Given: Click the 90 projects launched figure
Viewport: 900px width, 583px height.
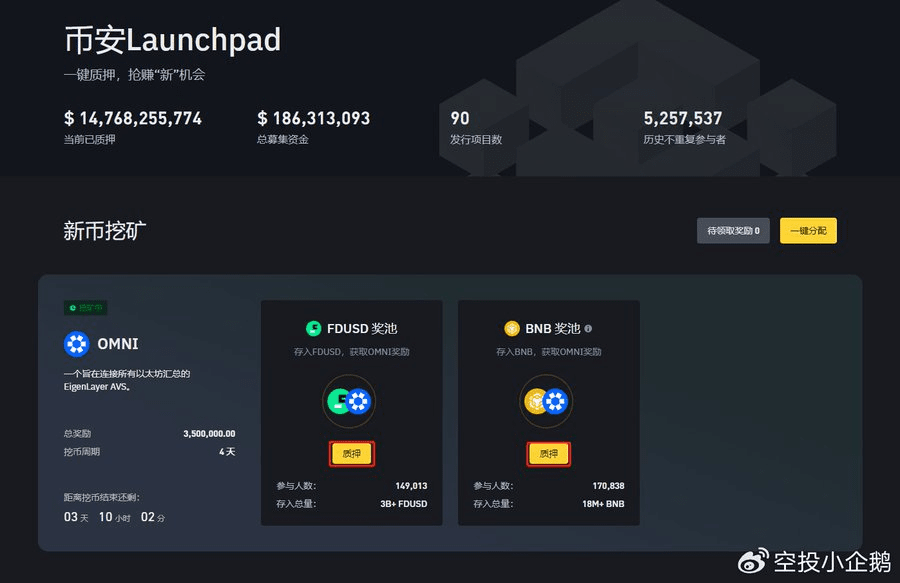Looking at the screenshot, I should 460,118.
